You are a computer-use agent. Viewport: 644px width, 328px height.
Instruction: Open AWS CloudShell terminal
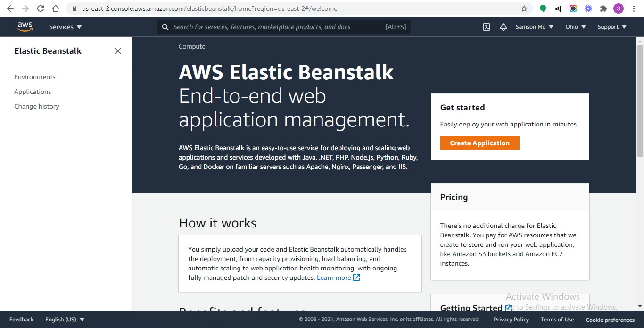[x=487, y=27]
